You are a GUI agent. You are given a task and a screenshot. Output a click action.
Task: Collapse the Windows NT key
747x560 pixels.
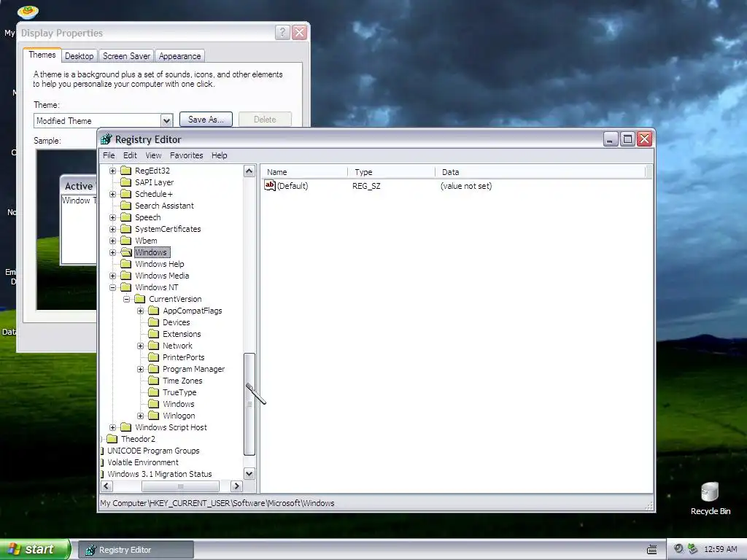[x=112, y=287]
